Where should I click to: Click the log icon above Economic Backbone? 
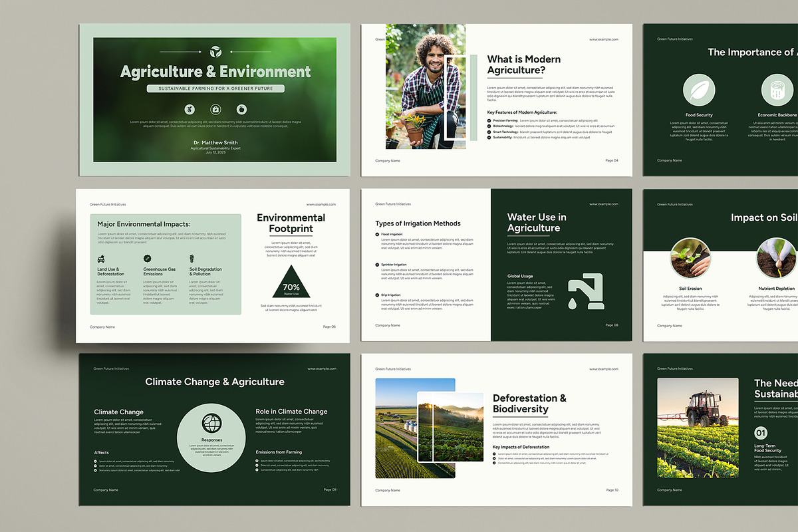click(x=777, y=90)
